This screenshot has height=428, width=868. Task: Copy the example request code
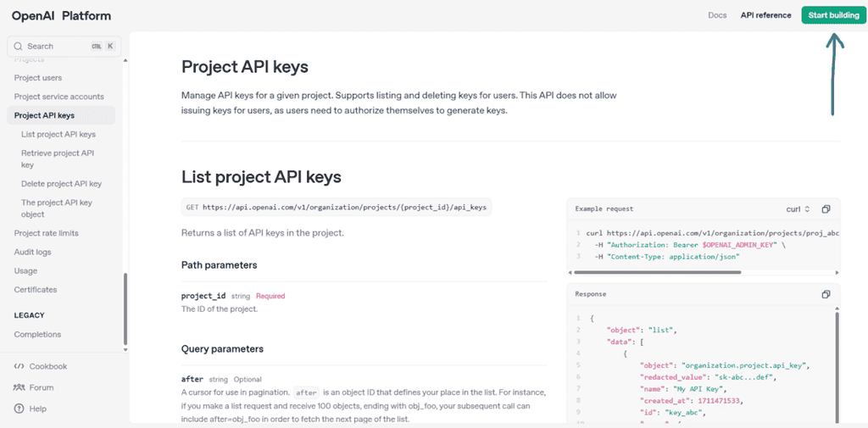[826, 209]
